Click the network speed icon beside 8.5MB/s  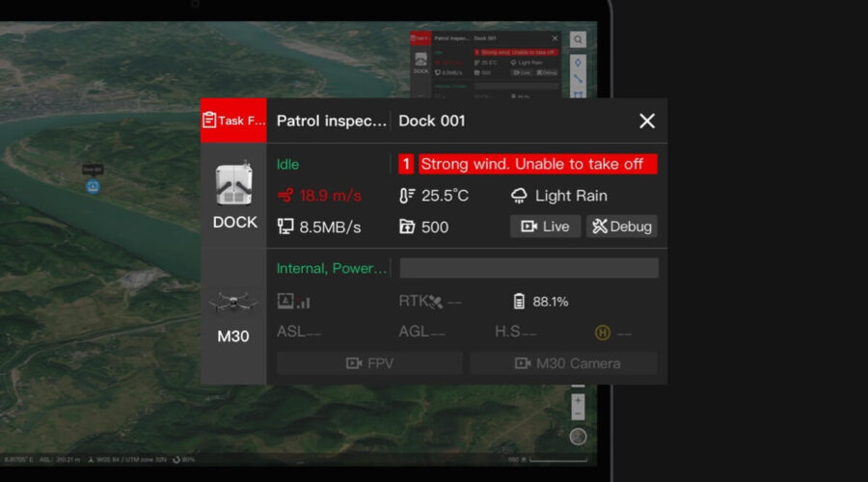coord(285,228)
